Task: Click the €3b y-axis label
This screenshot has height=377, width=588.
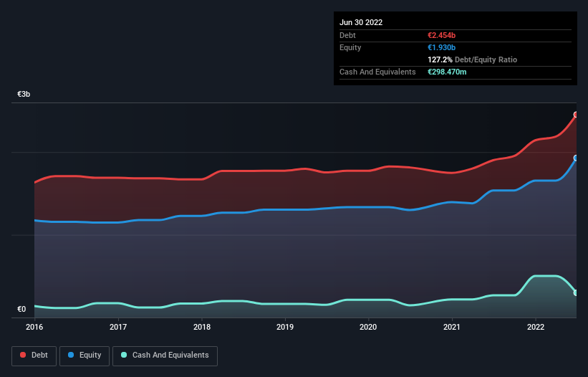Action: pyautogui.click(x=24, y=94)
